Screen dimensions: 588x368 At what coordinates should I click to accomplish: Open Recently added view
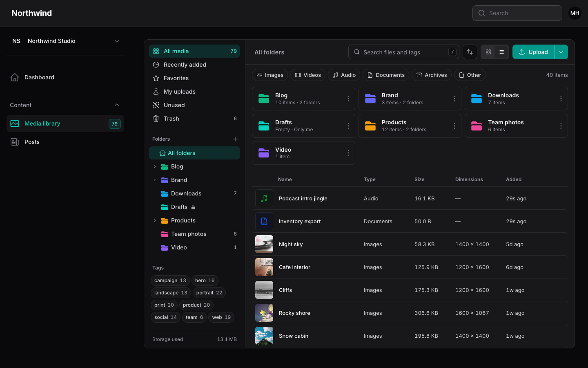(194, 65)
